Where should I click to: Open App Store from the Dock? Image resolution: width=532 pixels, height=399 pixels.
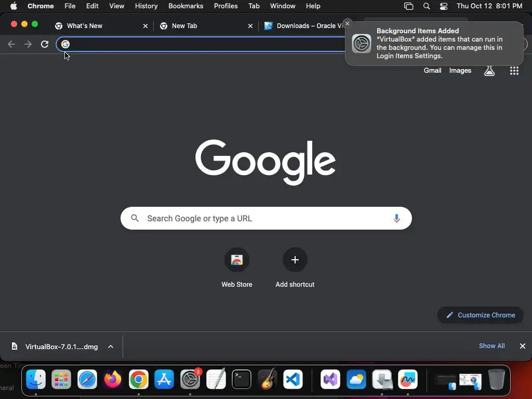164,379
